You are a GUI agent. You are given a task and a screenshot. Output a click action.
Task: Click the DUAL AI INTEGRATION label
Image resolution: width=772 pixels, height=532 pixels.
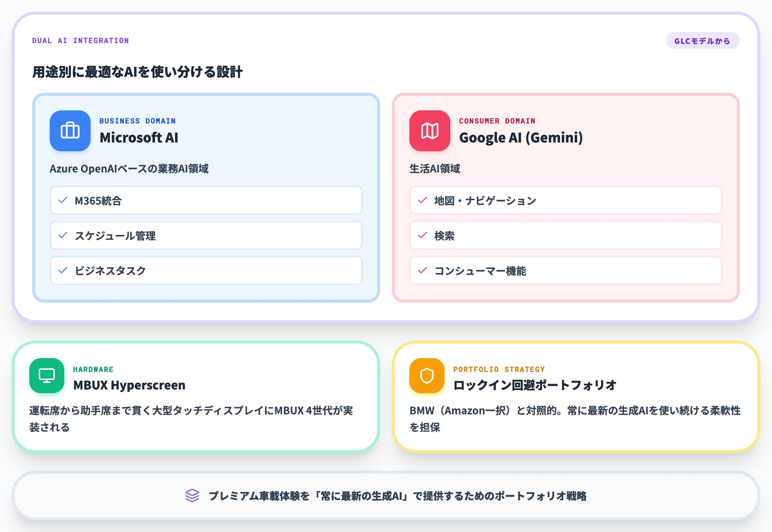80,41
